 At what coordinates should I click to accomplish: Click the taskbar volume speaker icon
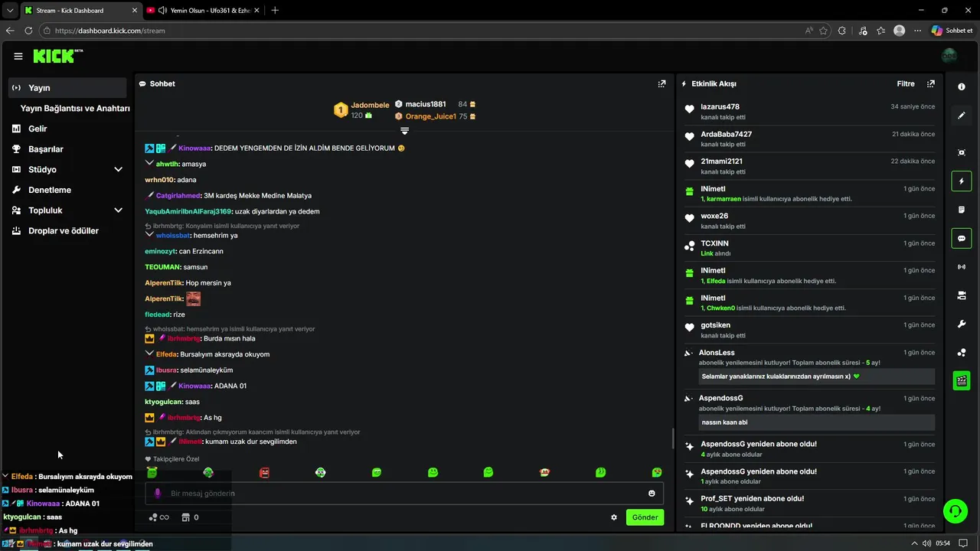928,543
